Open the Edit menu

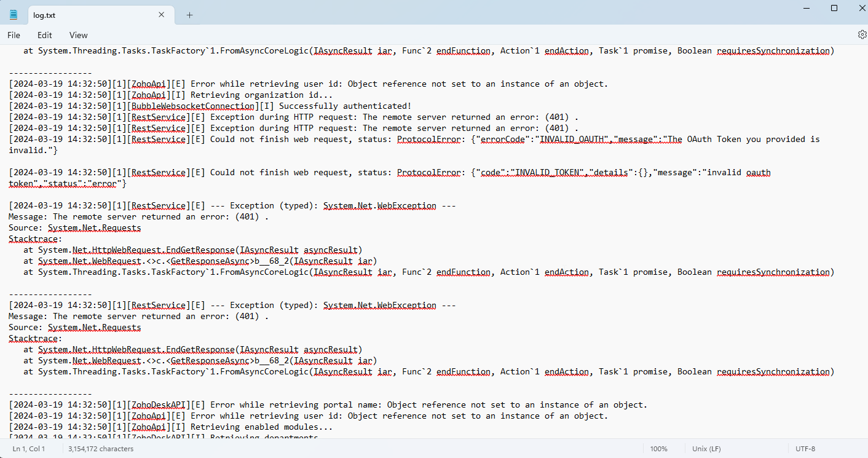pos(45,35)
